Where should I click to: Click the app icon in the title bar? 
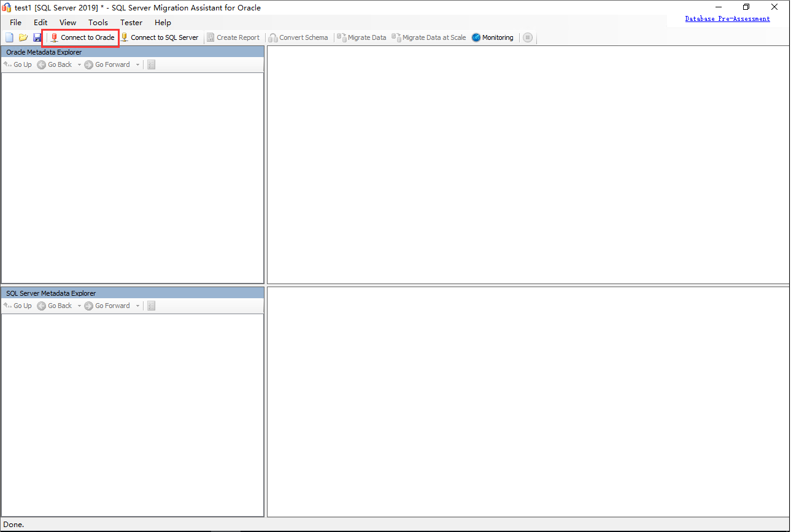(x=7, y=7)
